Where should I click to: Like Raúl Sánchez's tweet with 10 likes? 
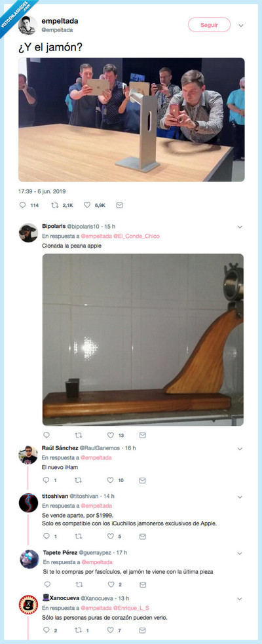[x=111, y=480]
